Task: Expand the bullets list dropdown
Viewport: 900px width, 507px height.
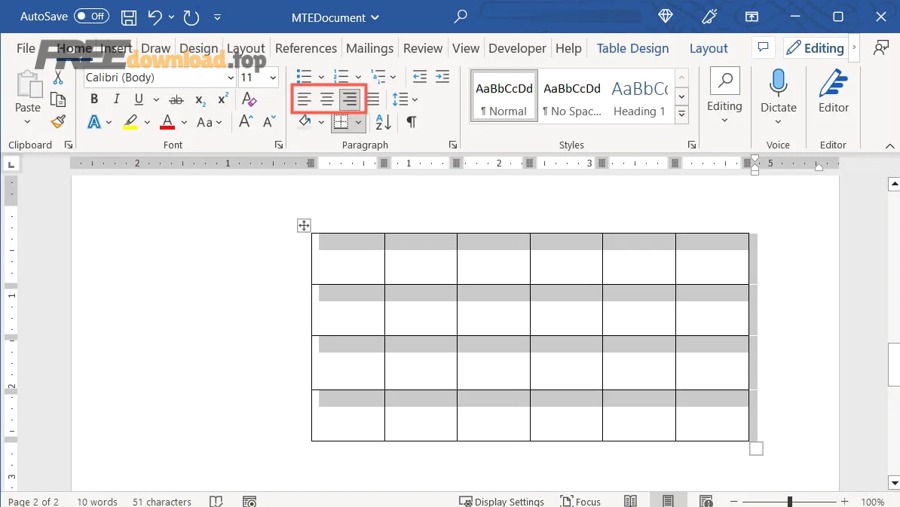Action: pos(321,77)
